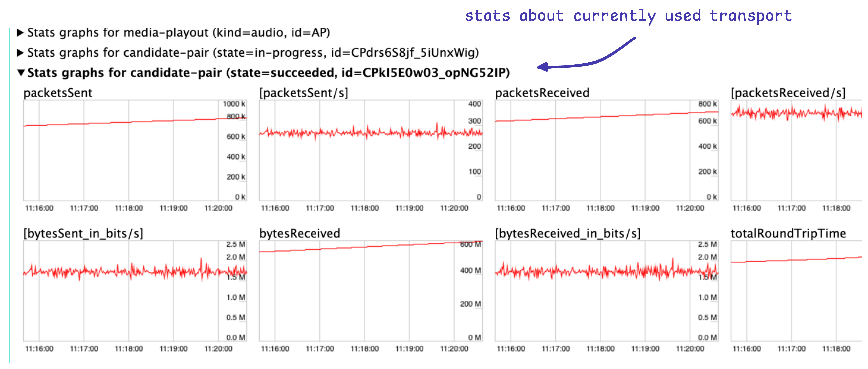The width and height of the screenshot is (868, 369).
Task: Expand the in-progress candidate-pair stats triangle
Action: pyautogui.click(x=20, y=53)
